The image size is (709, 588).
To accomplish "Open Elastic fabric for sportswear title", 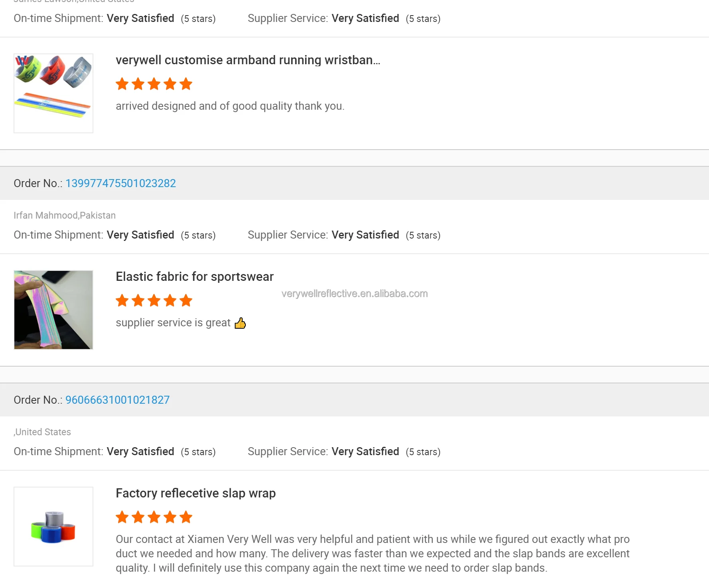I will tap(194, 276).
